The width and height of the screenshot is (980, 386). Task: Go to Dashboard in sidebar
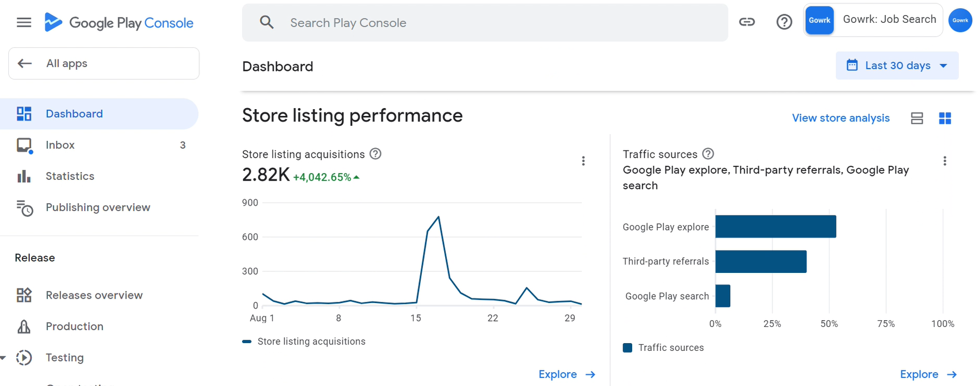pos(99,114)
